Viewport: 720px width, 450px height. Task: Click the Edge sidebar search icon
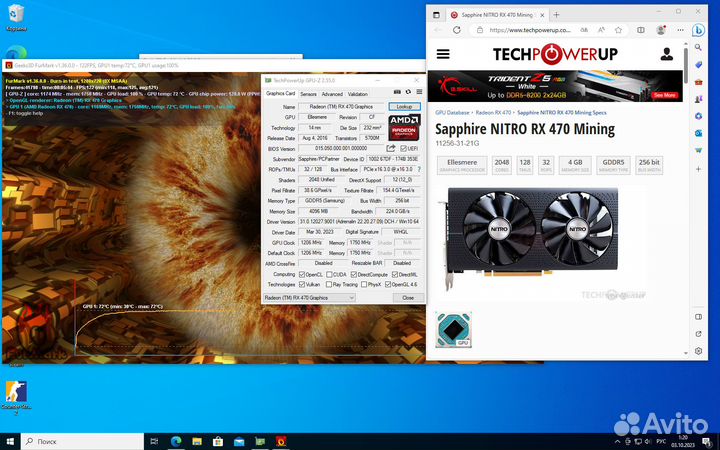(x=698, y=47)
